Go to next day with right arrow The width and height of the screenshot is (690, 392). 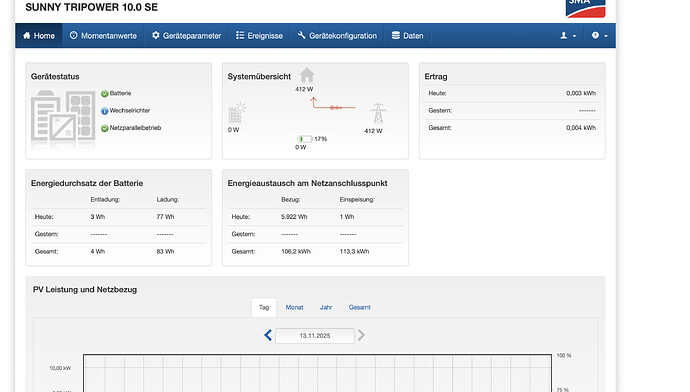pos(361,335)
